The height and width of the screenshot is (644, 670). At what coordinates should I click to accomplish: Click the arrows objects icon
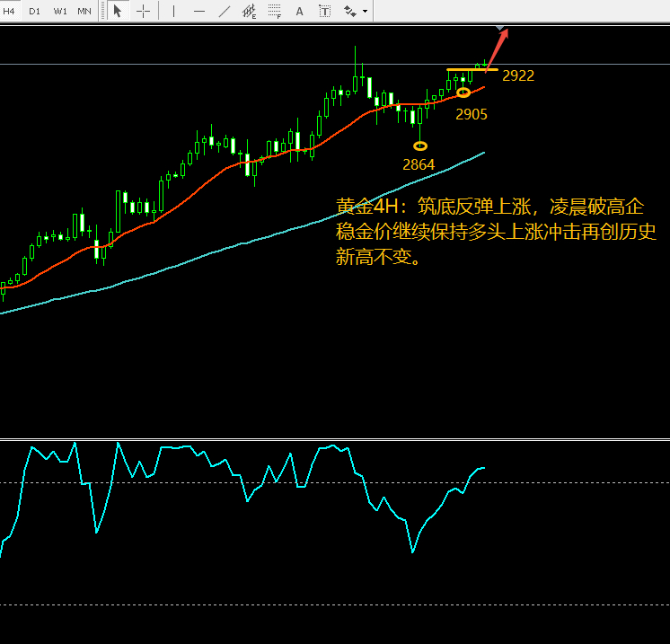click(x=350, y=11)
